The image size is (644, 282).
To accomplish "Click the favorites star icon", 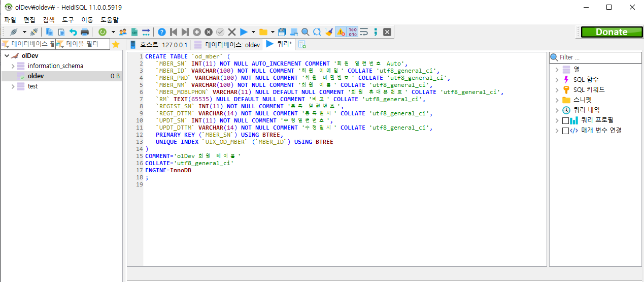I will [x=116, y=44].
